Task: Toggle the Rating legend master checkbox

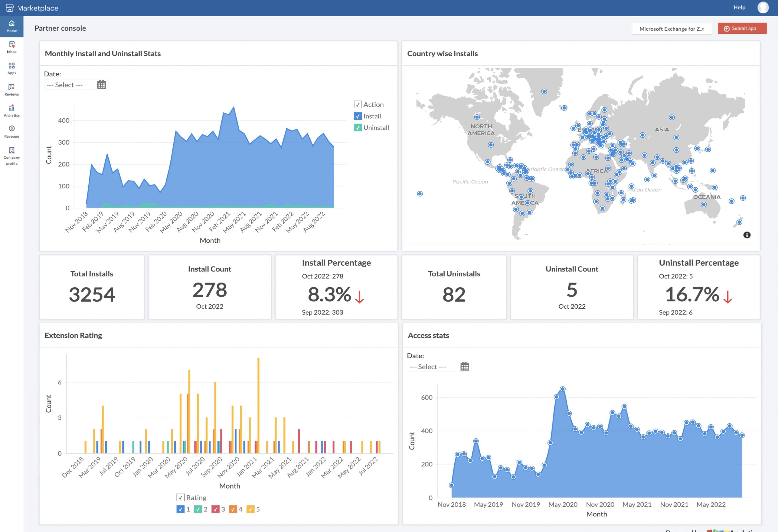Action: 180,497
